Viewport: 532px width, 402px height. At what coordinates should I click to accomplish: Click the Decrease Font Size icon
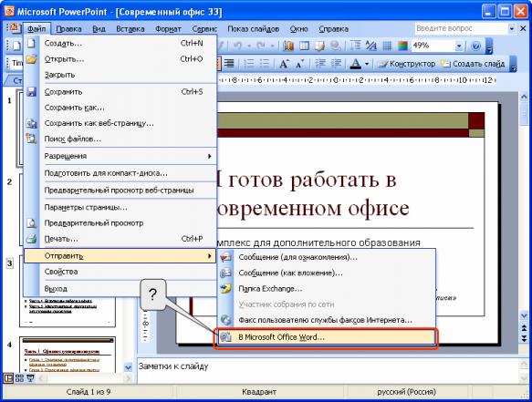pos(300,64)
